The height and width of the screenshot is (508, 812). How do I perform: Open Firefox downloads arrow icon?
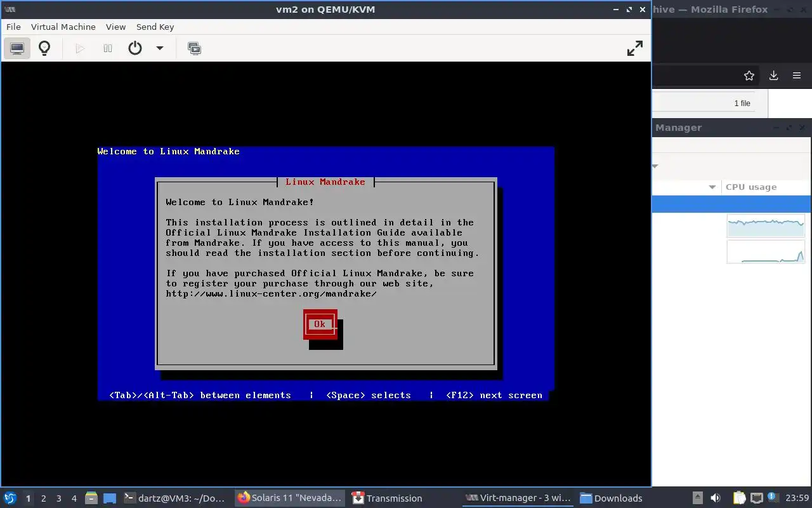773,76
